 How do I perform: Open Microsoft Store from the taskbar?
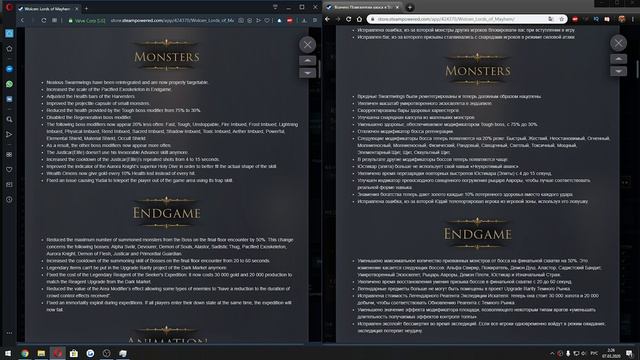[x=74, y=353]
